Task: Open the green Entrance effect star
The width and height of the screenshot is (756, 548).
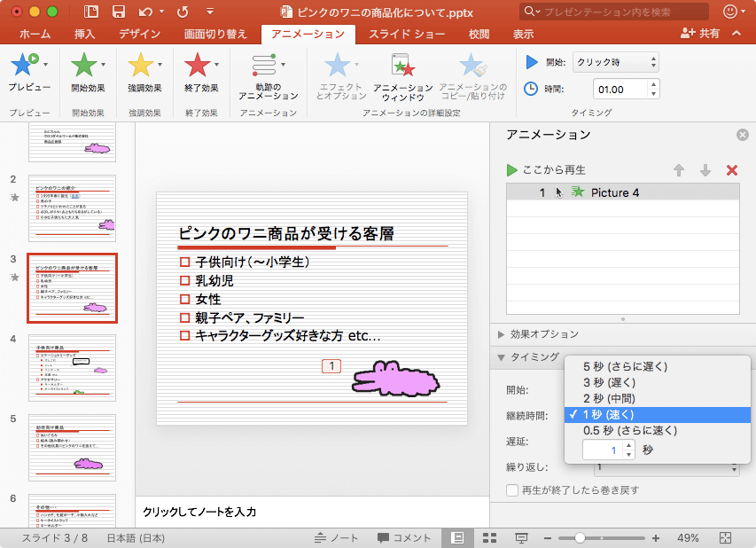Action: (83, 65)
